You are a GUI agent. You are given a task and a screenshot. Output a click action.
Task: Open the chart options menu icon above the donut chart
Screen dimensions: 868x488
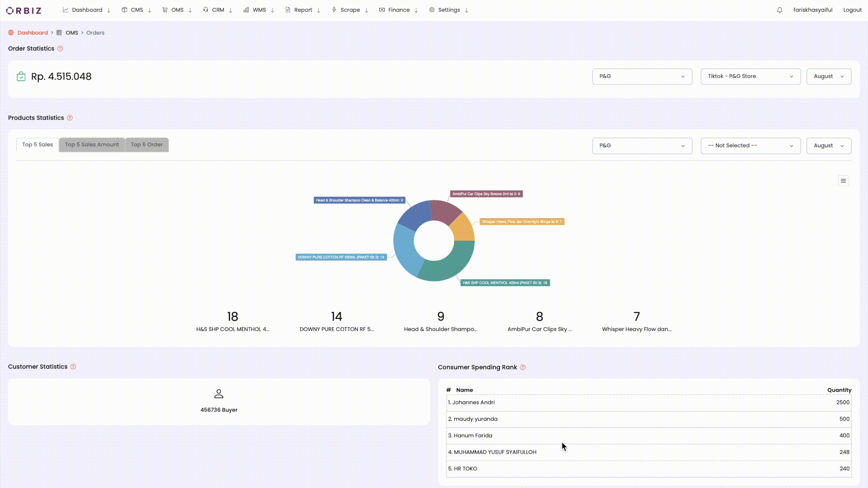coord(843,180)
